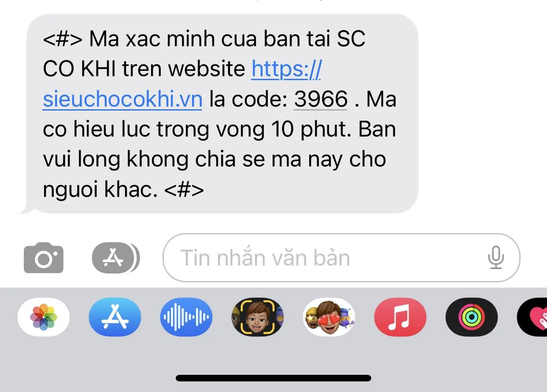The image size is (547, 392).
Task: Follow the sieuchocokhi.vn link
Action: pyautogui.click(x=122, y=99)
